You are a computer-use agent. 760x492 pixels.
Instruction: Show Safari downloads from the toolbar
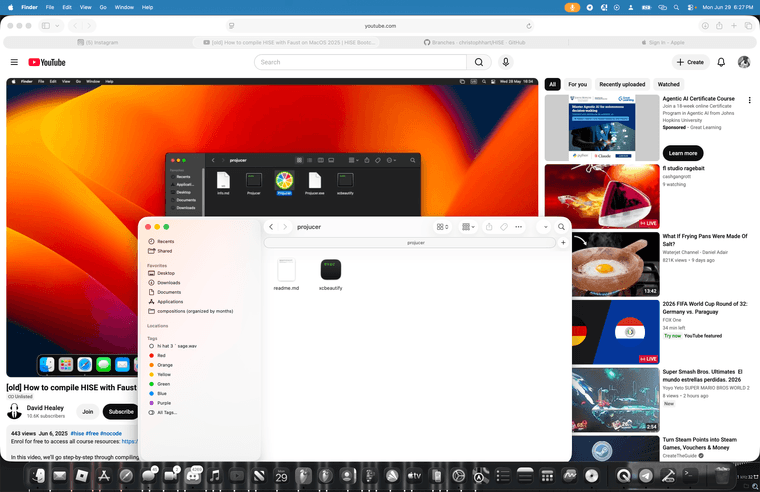[705, 26]
